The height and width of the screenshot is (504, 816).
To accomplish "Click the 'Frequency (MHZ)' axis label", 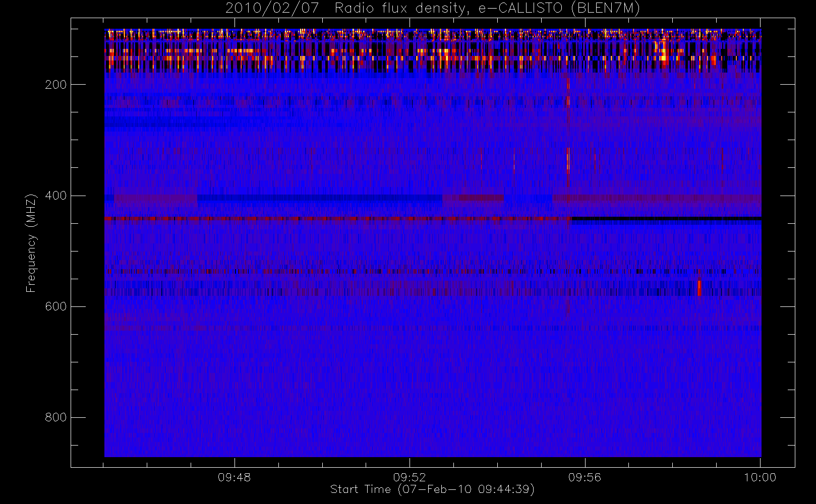I will (x=31, y=242).
